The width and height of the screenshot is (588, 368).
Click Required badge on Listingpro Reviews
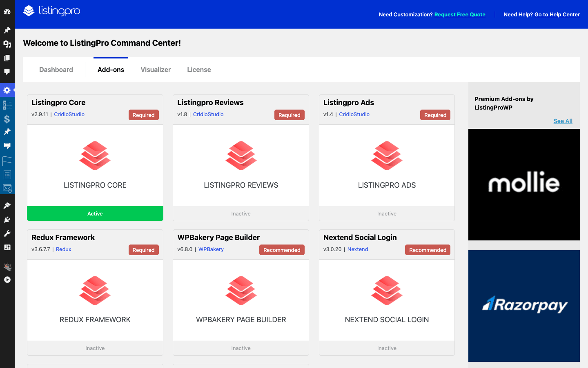(x=289, y=115)
